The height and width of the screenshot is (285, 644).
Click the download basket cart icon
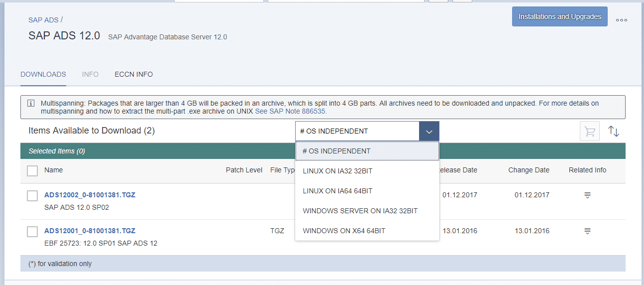(590, 132)
